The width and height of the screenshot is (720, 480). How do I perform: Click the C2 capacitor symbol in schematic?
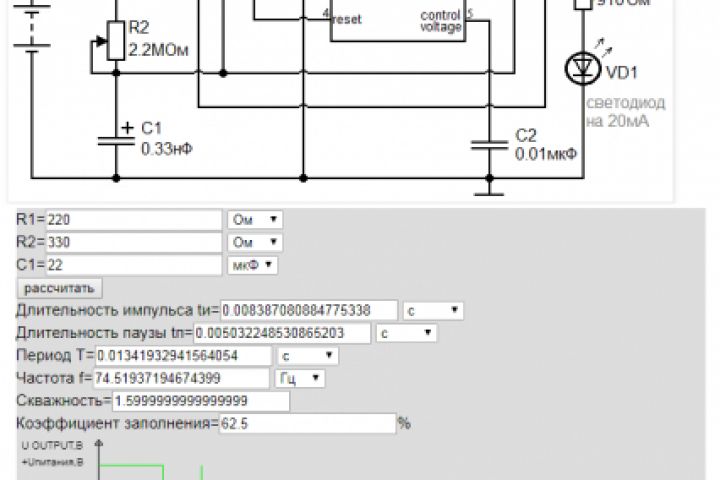click(x=489, y=145)
